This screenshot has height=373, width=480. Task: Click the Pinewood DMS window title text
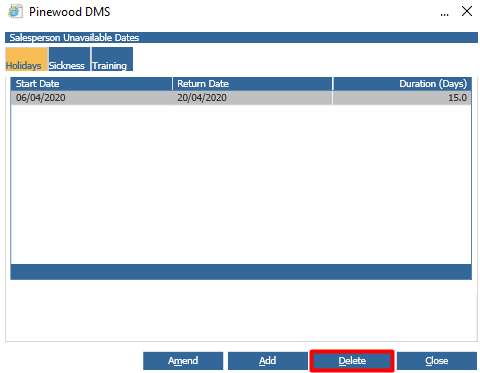pos(69,12)
